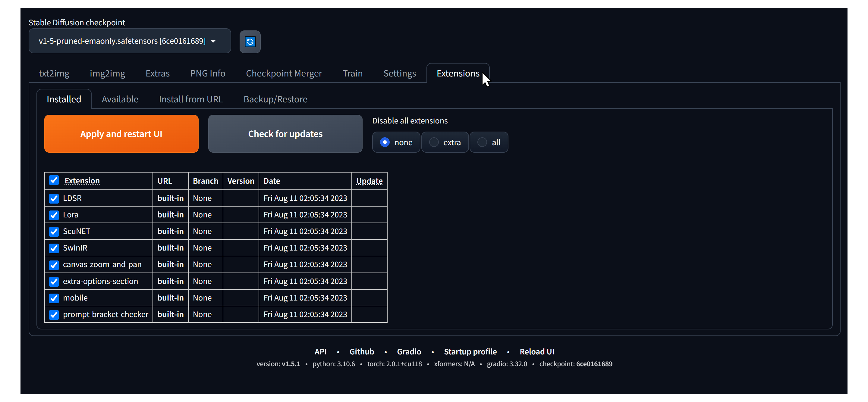Uncheck the LDSR extension checkbox

click(x=54, y=198)
